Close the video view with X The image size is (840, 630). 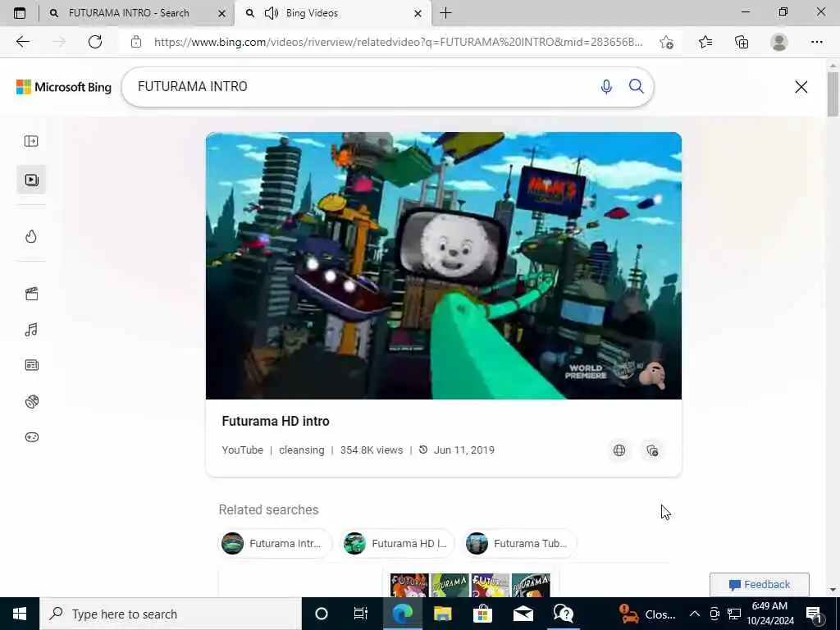point(801,87)
